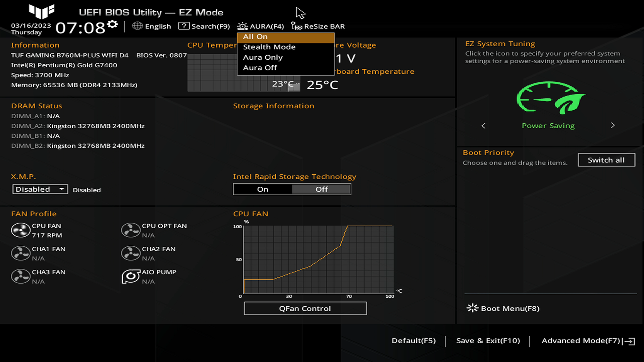Disable X.M.P. profile dropdown
The height and width of the screenshot is (362, 644).
click(x=39, y=189)
